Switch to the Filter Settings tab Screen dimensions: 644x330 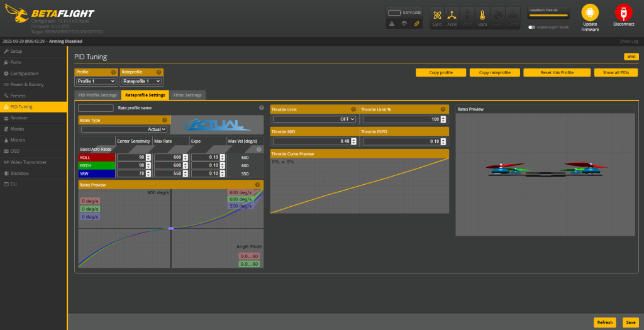point(187,95)
